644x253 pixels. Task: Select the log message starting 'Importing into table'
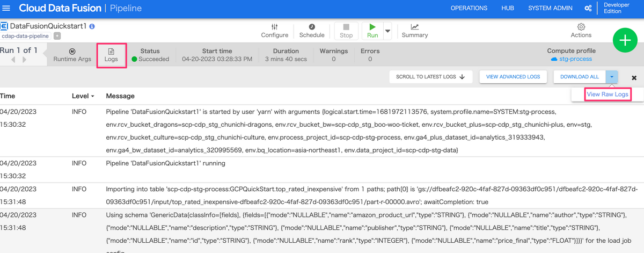click(x=371, y=196)
